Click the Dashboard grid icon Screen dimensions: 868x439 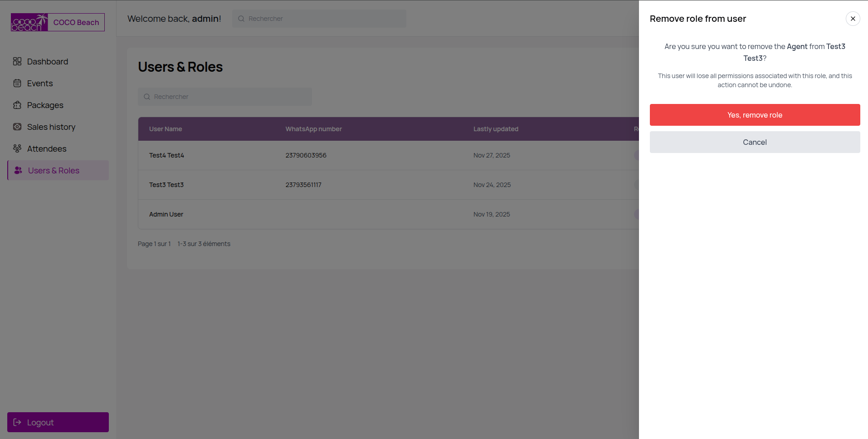pos(17,61)
